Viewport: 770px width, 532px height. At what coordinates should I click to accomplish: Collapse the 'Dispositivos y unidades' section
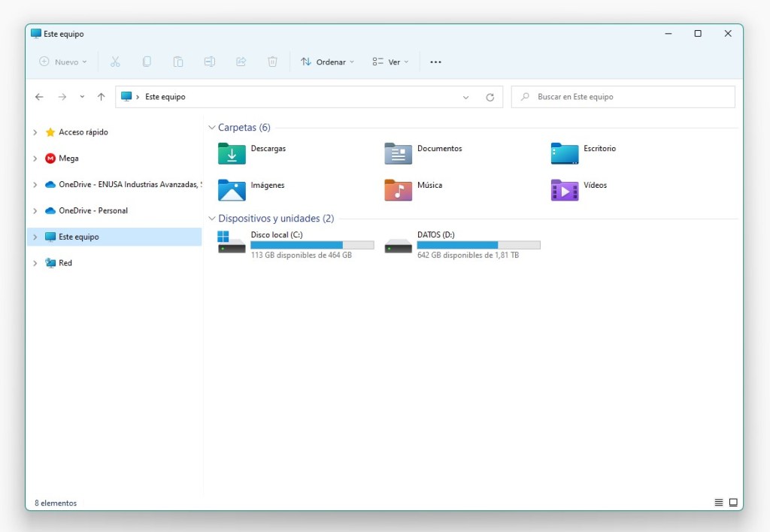coord(211,218)
